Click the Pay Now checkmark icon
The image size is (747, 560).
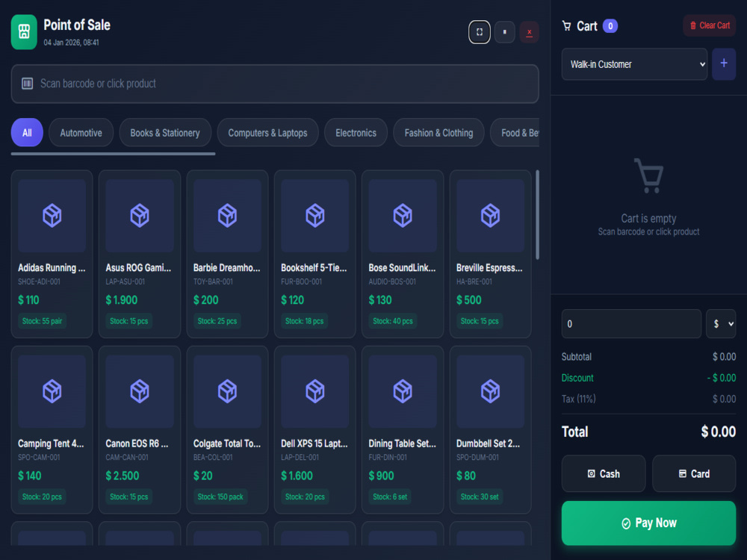626,523
